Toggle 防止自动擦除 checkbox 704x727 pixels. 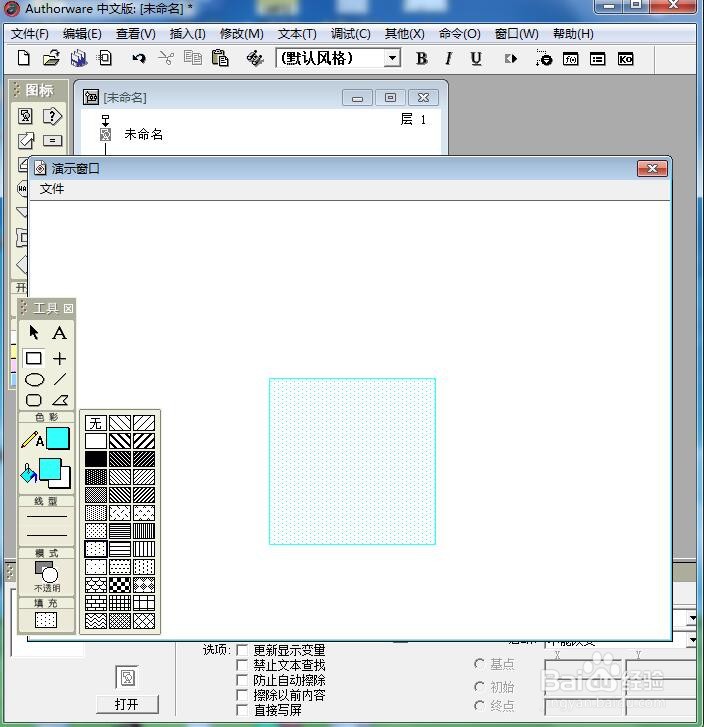(x=242, y=680)
